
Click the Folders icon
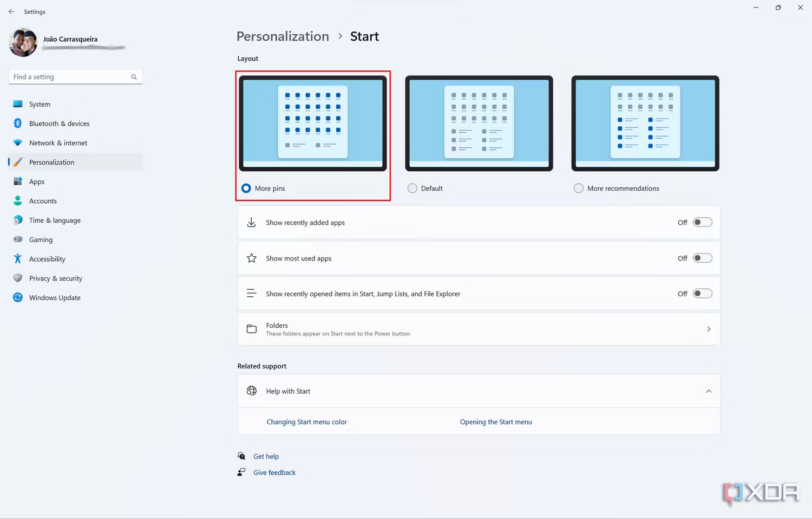[252, 329]
